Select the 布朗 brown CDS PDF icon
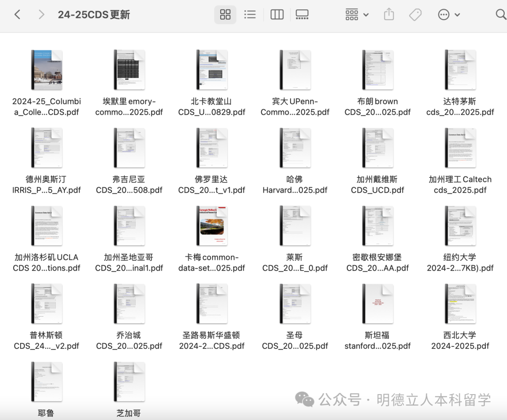The height and width of the screenshot is (420, 507). click(x=377, y=70)
